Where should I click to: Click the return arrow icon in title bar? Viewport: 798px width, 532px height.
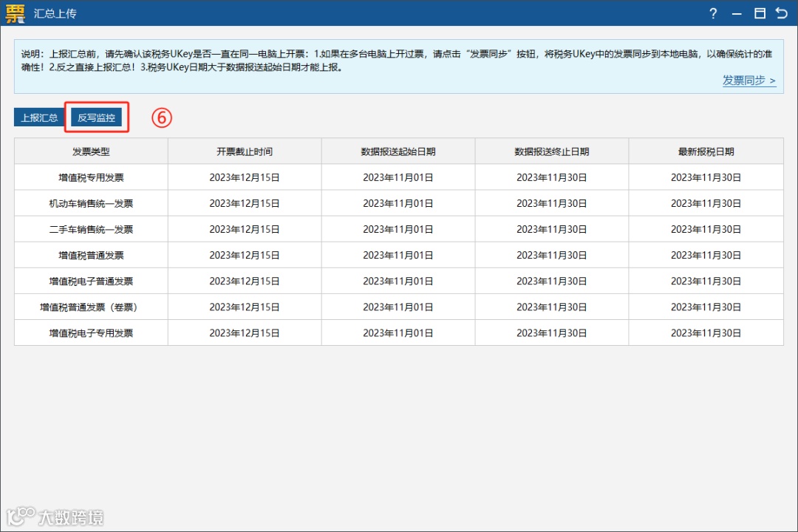click(x=782, y=13)
